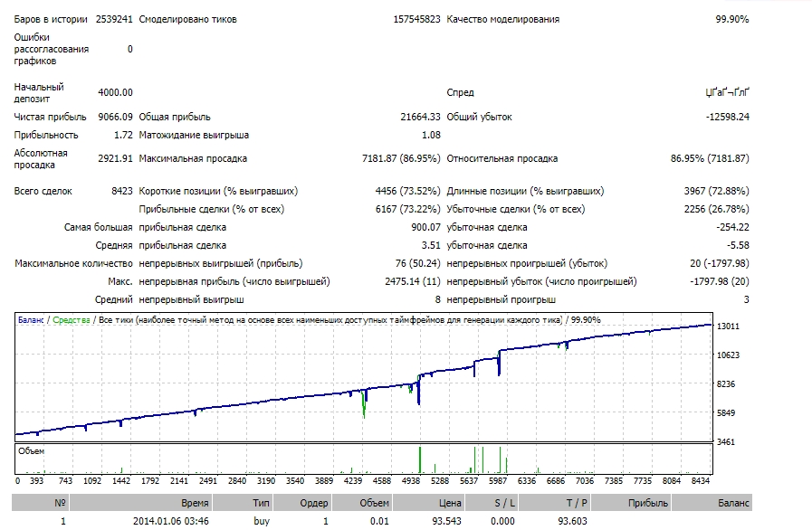Select the value "2256 (26.78%)"

pos(717,209)
